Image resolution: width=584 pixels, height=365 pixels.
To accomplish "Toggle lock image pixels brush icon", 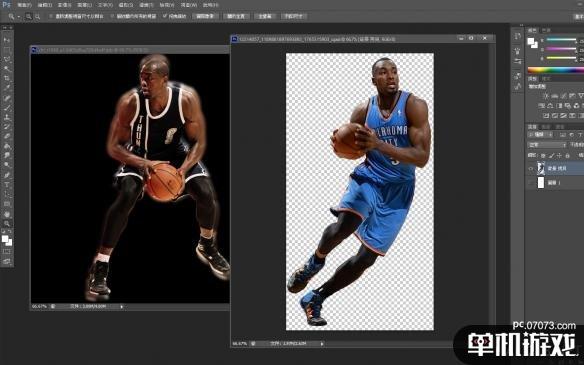I will [x=551, y=155].
